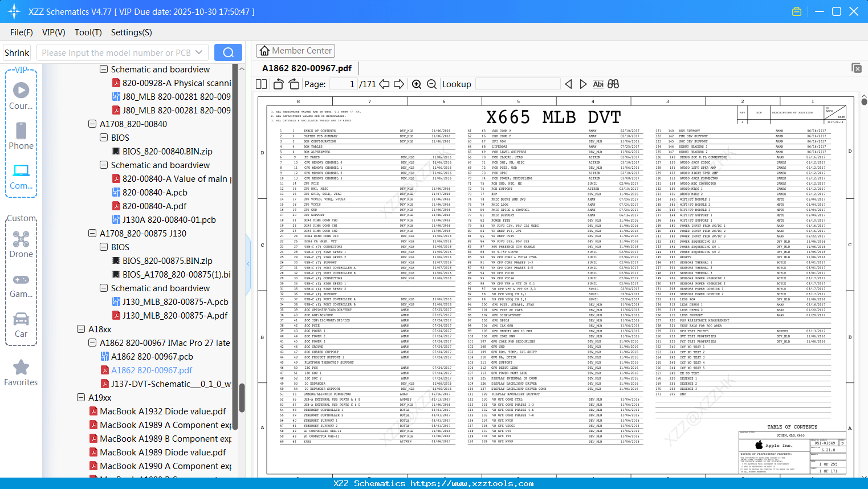Collapse the A1708_820-00840 tree node
The width and height of the screenshot is (868, 489).
[x=92, y=124]
